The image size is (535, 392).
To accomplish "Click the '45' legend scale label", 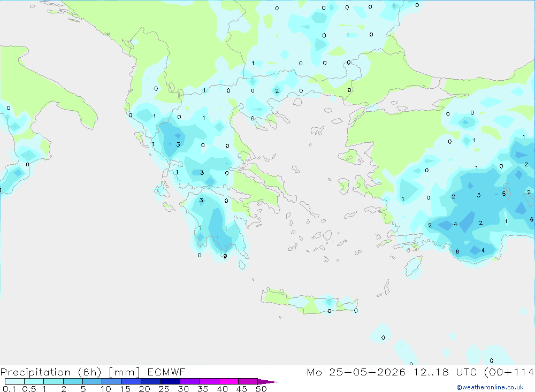I will (x=242, y=389).
